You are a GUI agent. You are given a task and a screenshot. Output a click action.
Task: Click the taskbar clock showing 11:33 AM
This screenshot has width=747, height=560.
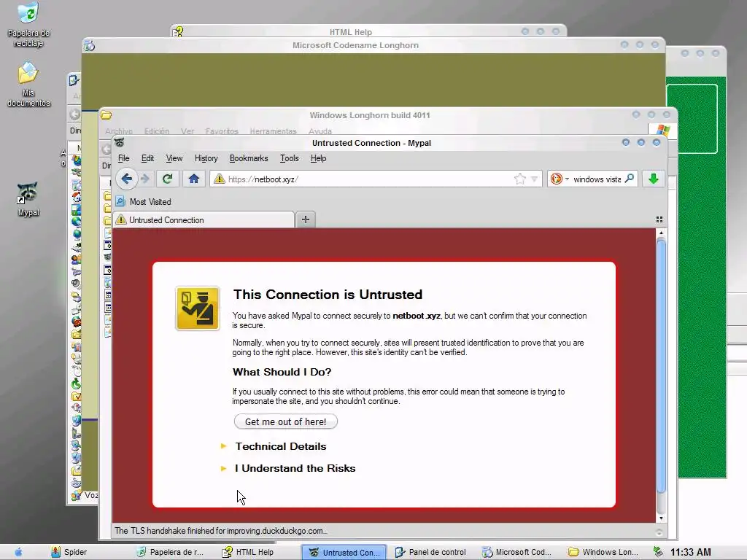[x=690, y=552]
